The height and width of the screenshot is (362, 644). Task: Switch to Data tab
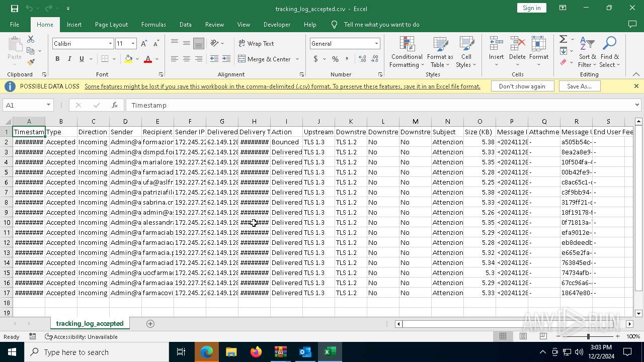[186, 25]
